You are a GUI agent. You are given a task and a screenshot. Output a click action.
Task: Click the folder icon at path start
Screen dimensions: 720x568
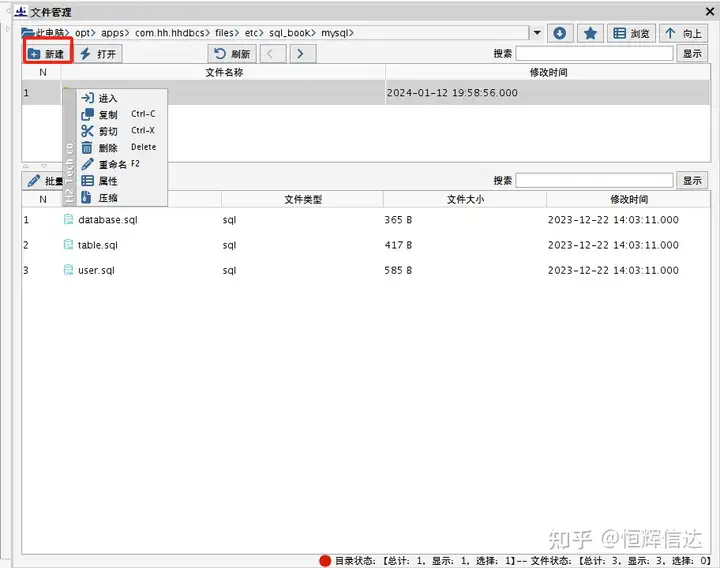[28, 33]
